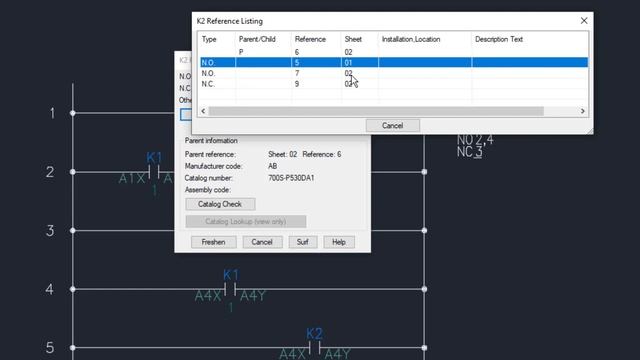Click sheet value 01 in highlighted row

tap(348, 62)
